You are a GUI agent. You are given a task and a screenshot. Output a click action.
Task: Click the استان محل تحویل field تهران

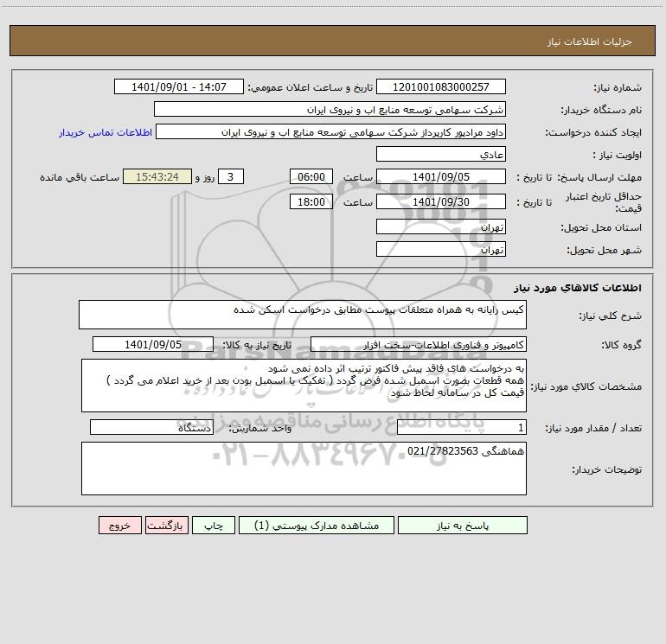tap(441, 226)
